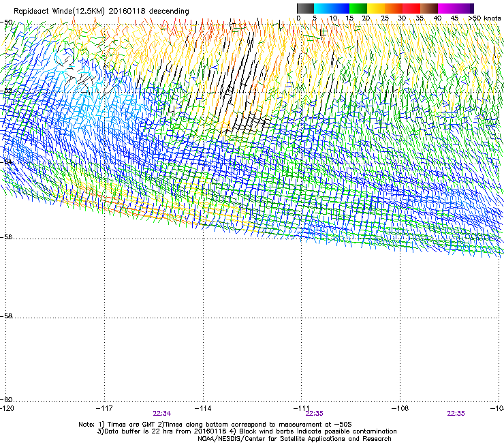
Task: Click the '25' legend scale number
Action: click(385, 18)
